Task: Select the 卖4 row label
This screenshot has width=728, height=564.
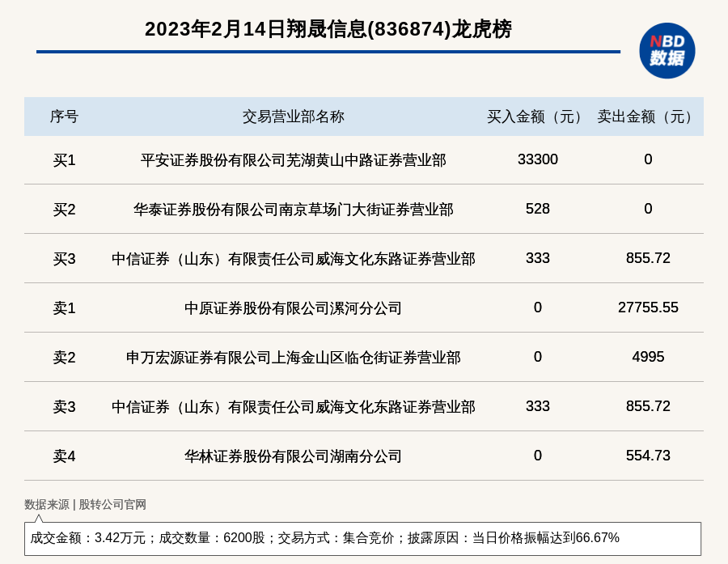Action: [64, 456]
